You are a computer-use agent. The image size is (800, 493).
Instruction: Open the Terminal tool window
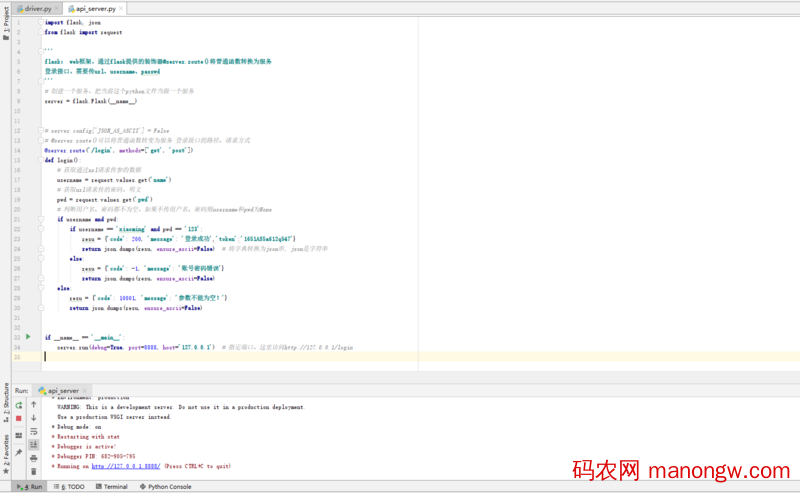112,487
